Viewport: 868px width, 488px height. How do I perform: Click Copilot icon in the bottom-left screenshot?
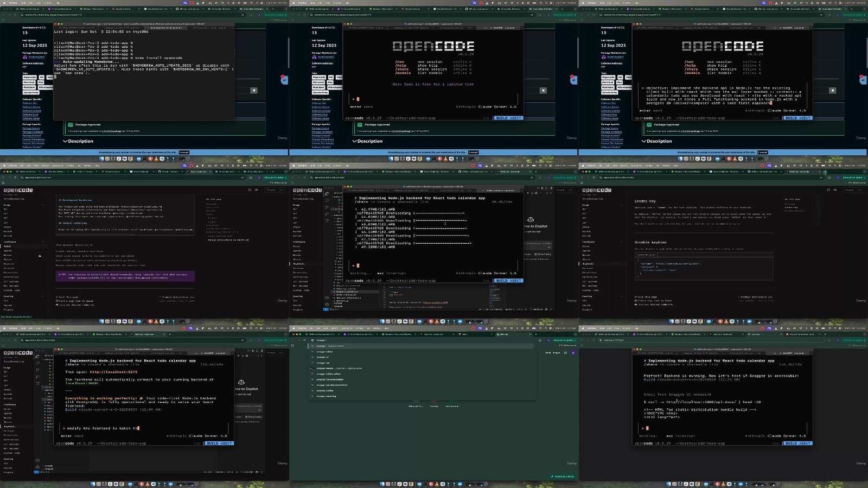[241, 383]
